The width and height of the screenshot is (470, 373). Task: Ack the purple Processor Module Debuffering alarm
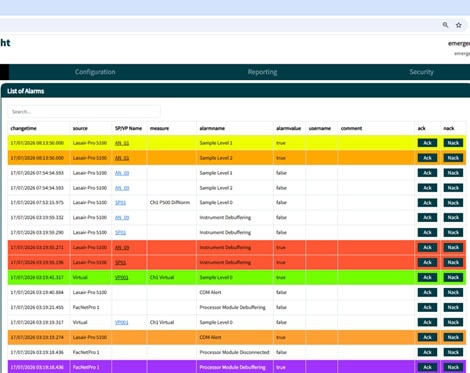(x=427, y=367)
